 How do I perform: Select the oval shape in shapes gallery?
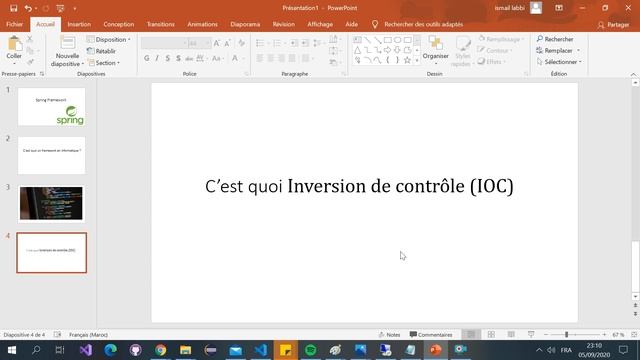(x=398, y=40)
